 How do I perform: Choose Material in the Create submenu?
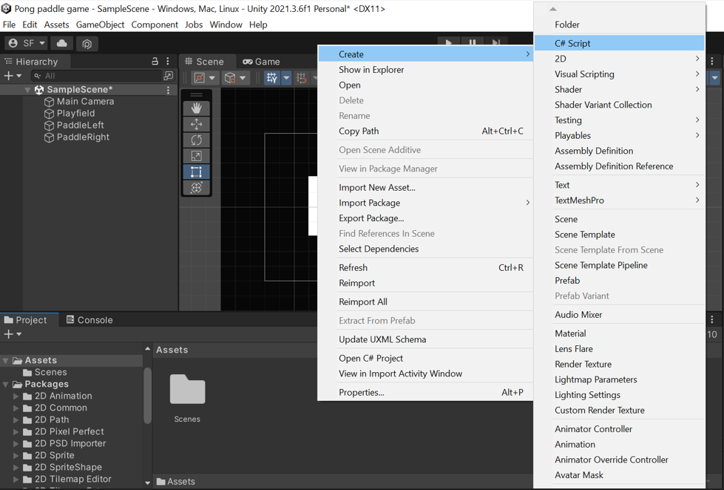619,333
